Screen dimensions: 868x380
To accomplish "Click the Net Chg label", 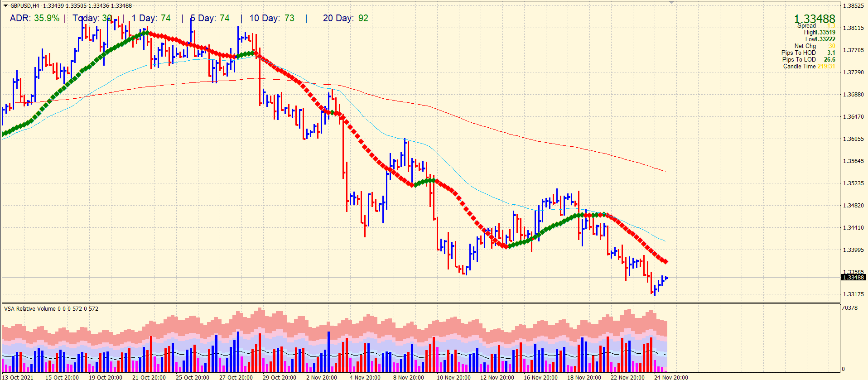I will click(x=805, y=46).
